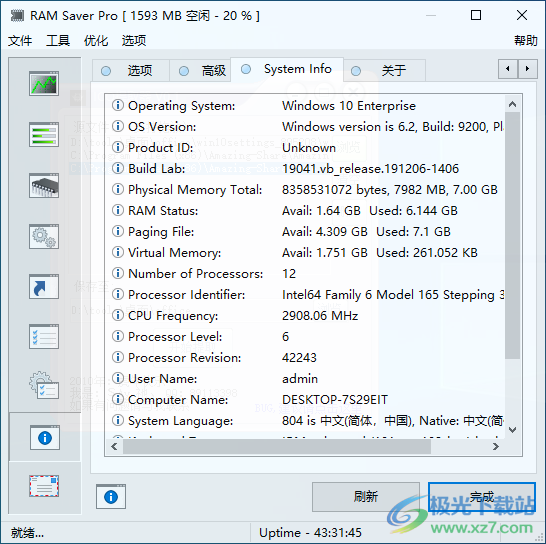This screenshot has height=544, width=546.
Task: Click the Uptime status bar entry
Action: pyautogui.click(x=310, y=533)
